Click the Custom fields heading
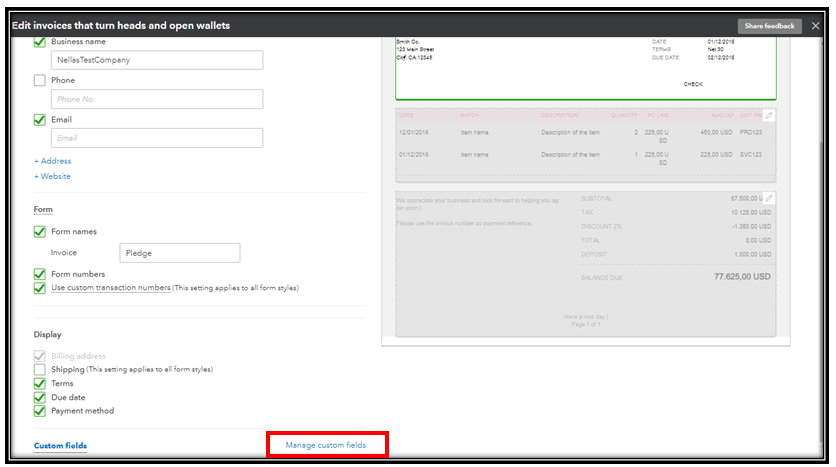The width and height of the screenshot is (836, 467). [60, 445]
